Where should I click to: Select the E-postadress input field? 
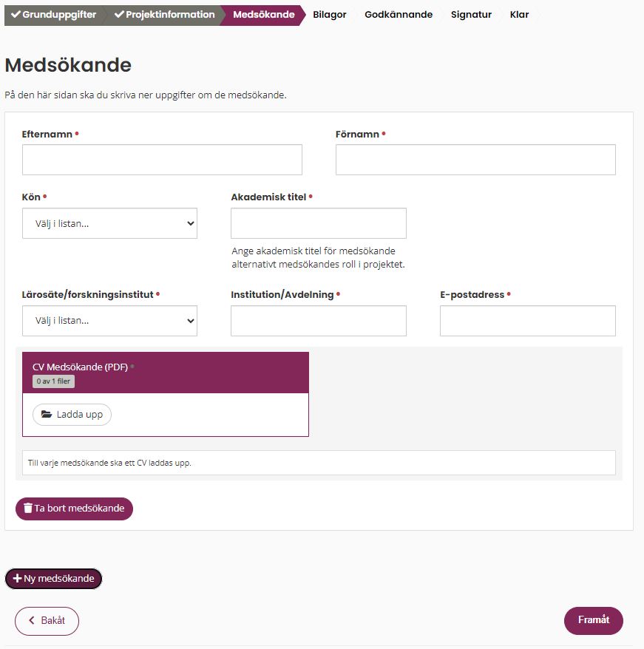coord(528,321)
